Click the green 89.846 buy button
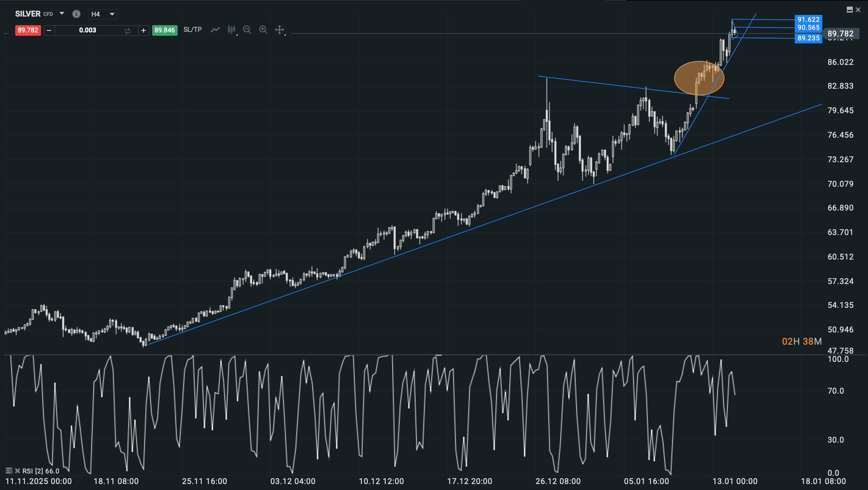This screenshot has width=868, height=490. (x=164, y=30)
